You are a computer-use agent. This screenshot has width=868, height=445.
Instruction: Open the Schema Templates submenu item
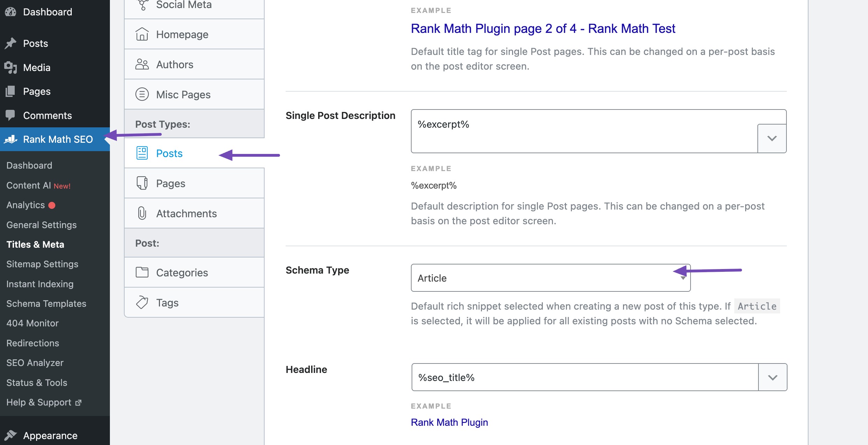pos(46,304)
